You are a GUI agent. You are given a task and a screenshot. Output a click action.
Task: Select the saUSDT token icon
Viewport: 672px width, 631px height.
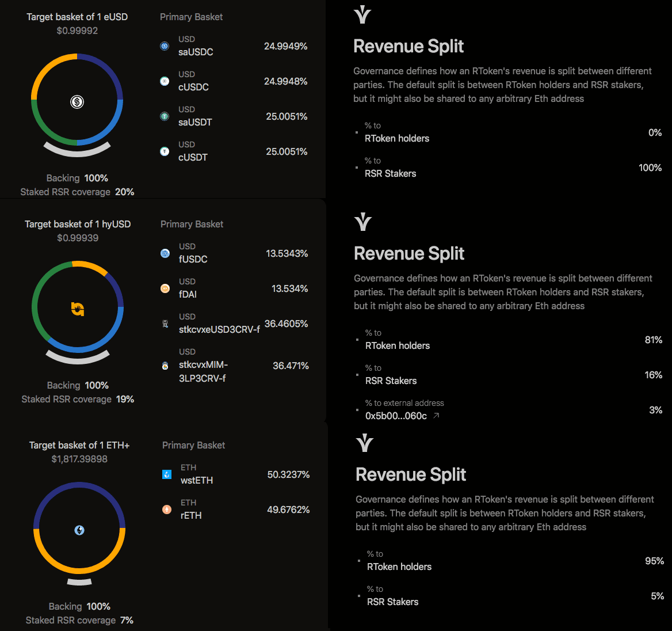click(x=165, y=116)
